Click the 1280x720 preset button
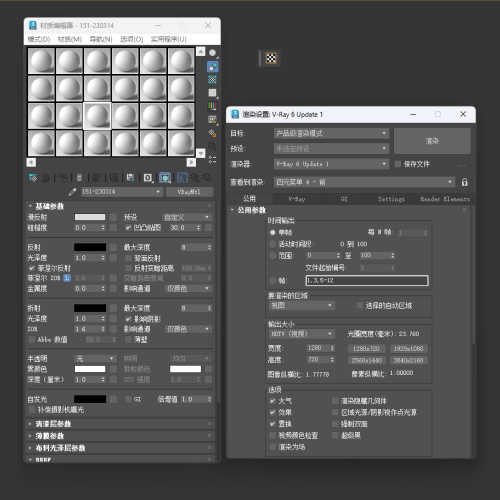Viewport: 500px width, 500px height. (366, 349)
